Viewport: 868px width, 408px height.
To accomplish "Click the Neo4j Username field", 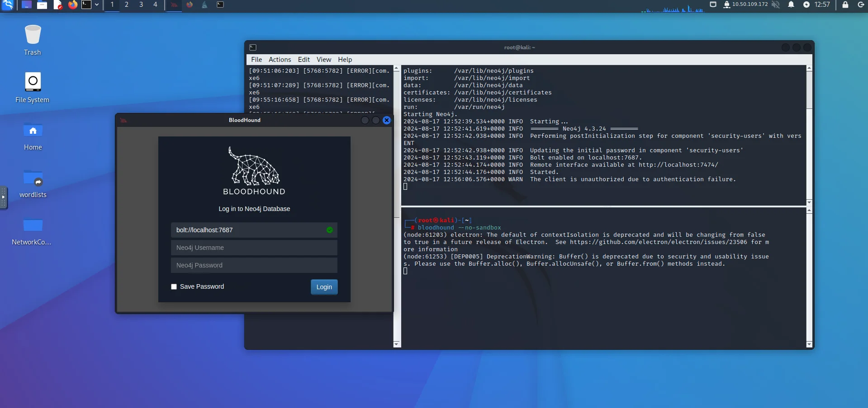I will 254,248.
